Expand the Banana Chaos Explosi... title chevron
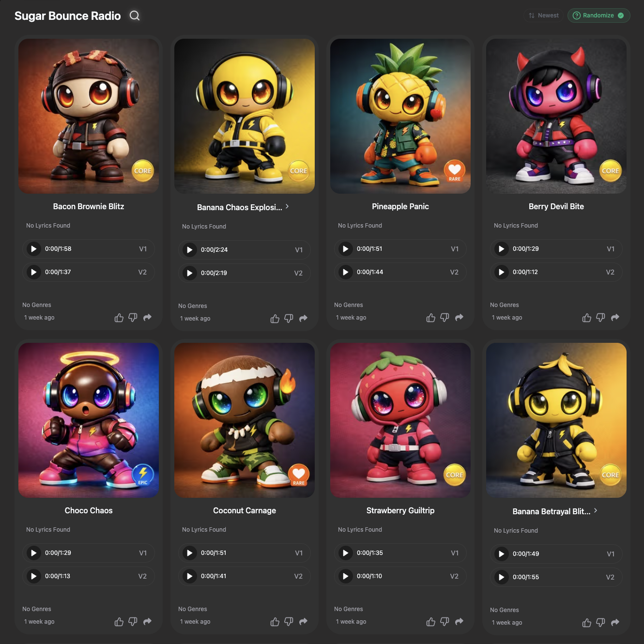644x644 pixels. click(287, 206)
